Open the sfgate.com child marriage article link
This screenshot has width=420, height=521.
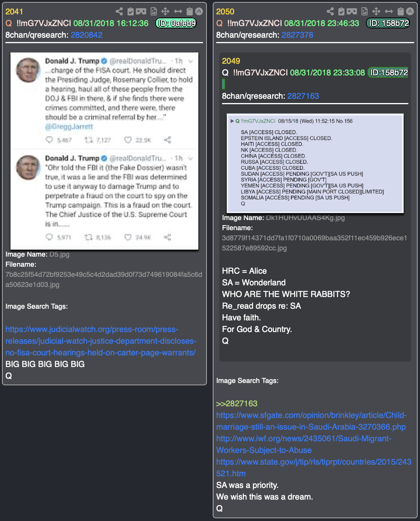point(311,421)
